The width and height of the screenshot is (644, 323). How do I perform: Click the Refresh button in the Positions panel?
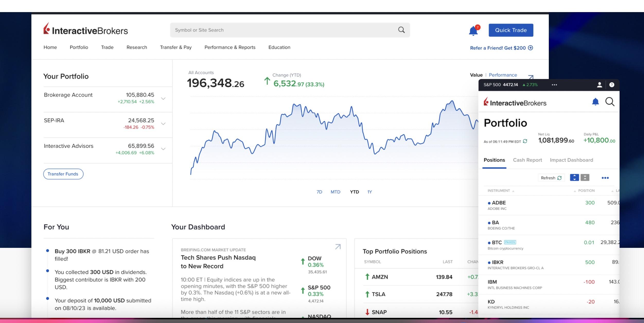click(551, 178)
